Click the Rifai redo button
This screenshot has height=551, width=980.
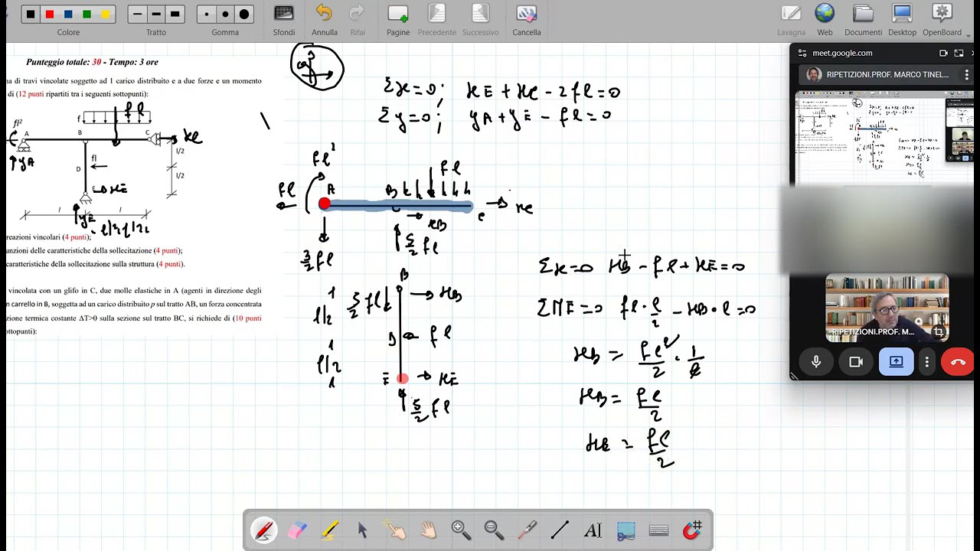[357, 19]
